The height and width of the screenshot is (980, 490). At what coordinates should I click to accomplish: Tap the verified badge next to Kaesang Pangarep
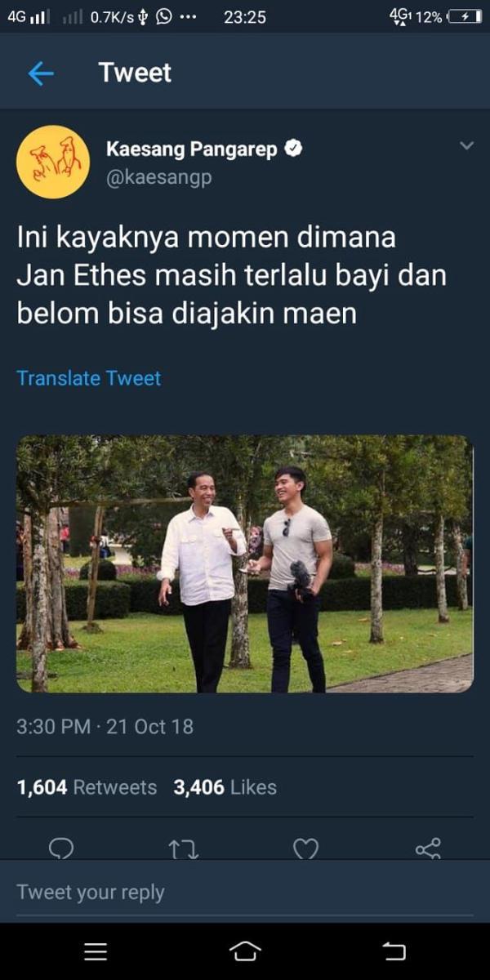pos(294,149)
